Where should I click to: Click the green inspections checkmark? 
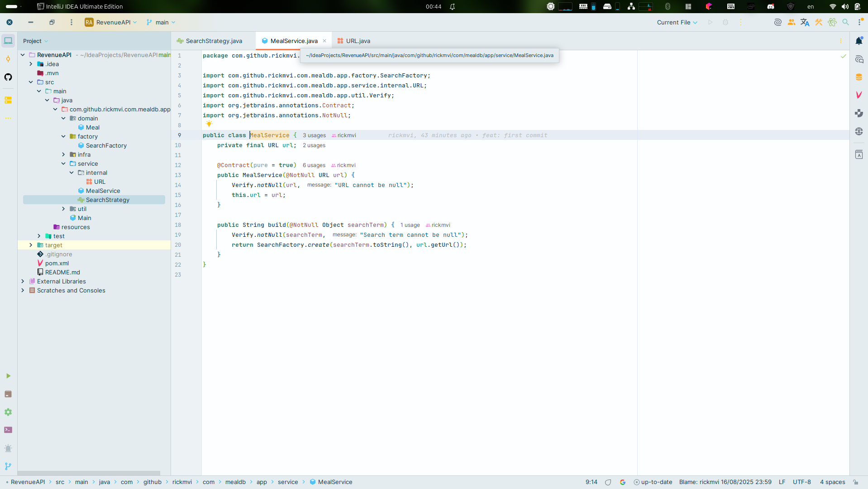click(x=844, y=56)
